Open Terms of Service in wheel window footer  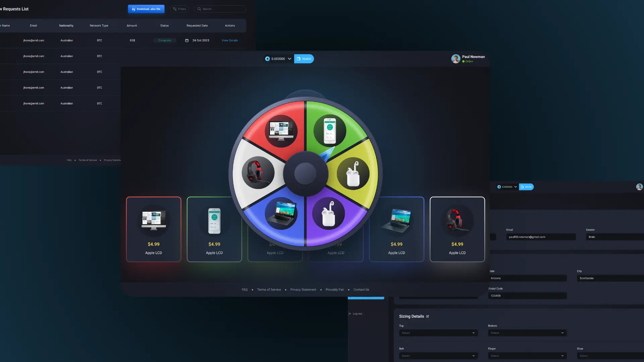[x=269, y=290]
